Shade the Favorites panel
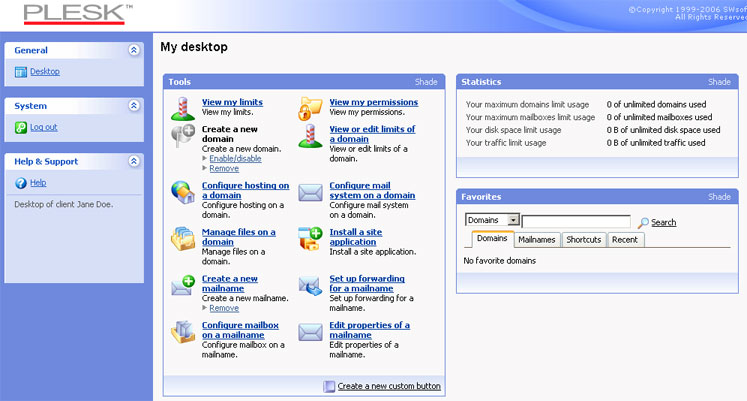747x401 pixels. click(719, 197)
